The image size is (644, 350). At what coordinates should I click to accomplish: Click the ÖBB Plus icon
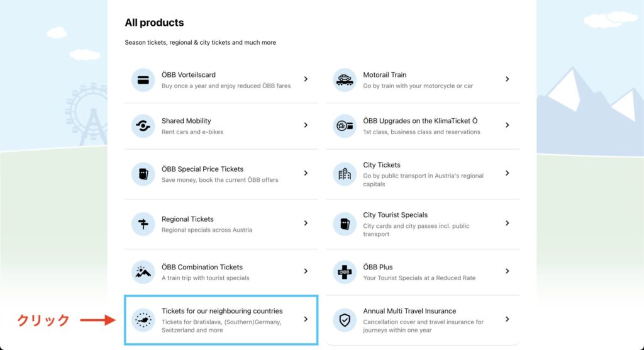click(344, 272)
